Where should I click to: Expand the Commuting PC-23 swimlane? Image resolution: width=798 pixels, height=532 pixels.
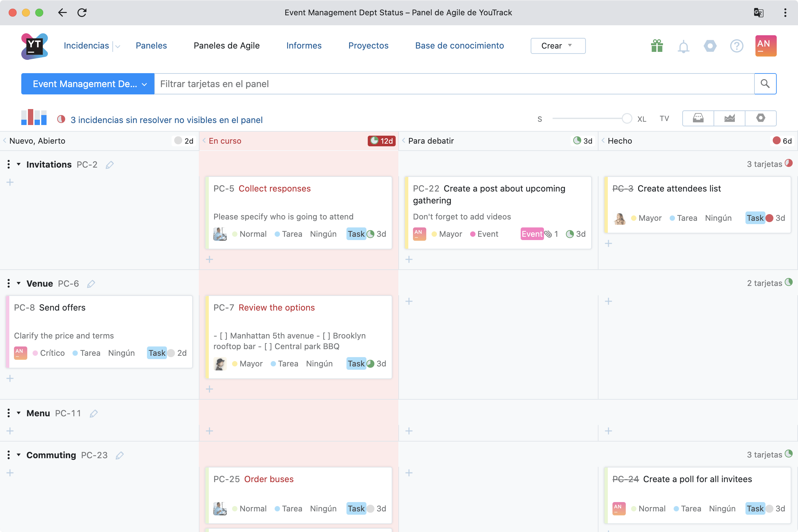click(x=18, y=455)
